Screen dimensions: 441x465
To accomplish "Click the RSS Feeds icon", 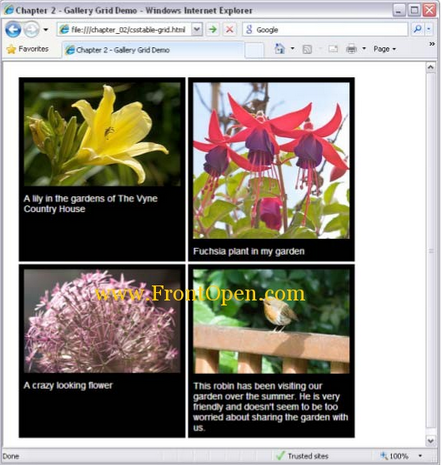I will pos(307,49).
